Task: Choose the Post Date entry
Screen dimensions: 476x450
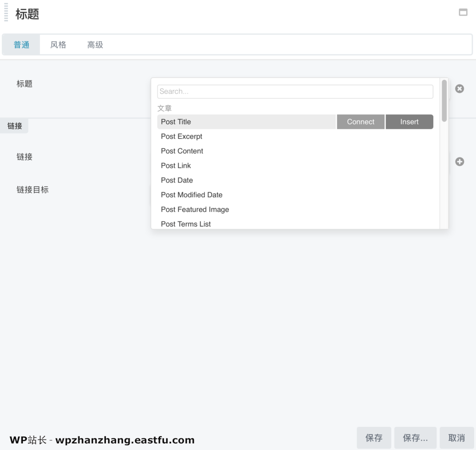Action: pos(177,180)
